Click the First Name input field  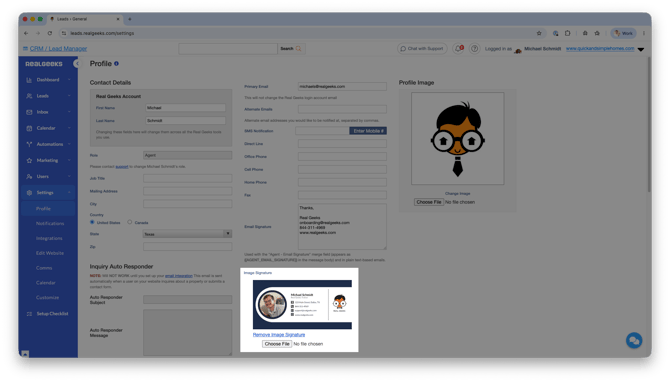click(185, 108)
